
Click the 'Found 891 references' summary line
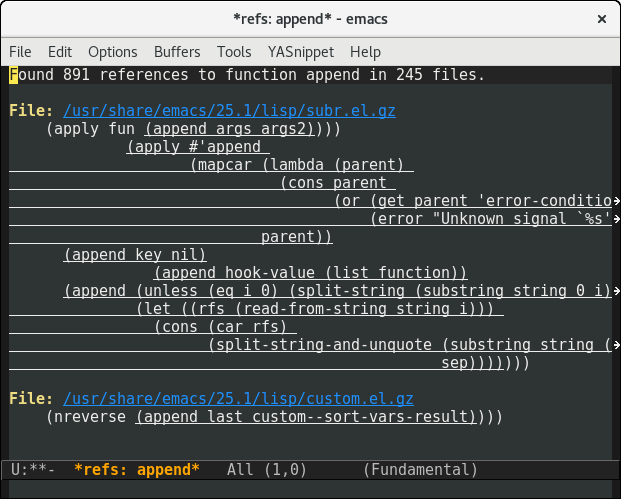click(x=247, y=74)
